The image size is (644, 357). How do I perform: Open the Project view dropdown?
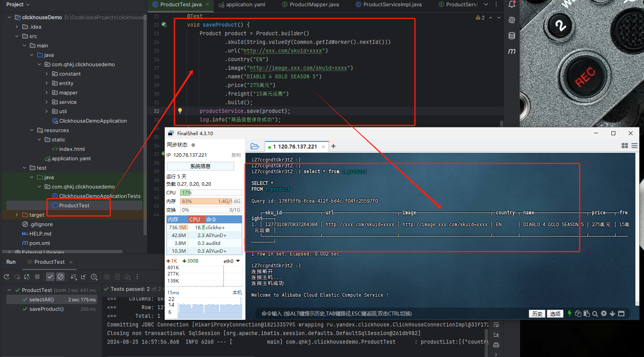pos(18,4)
